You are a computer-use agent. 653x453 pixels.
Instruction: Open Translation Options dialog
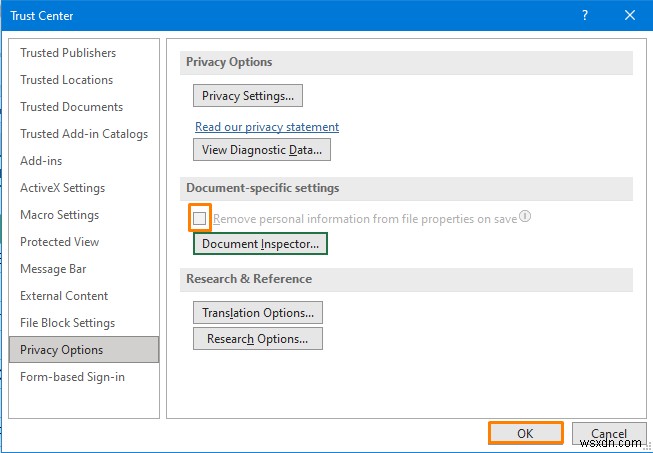point(258,313)
